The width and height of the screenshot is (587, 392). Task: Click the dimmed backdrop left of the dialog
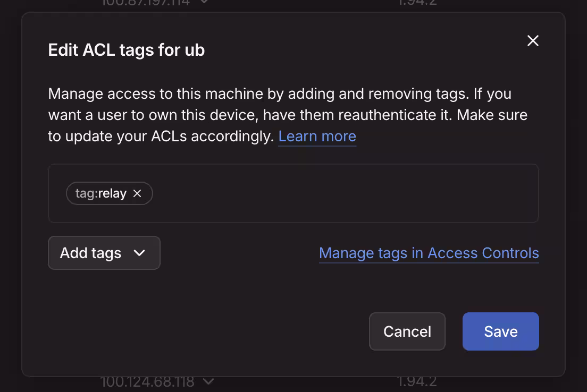click(10, 197)
